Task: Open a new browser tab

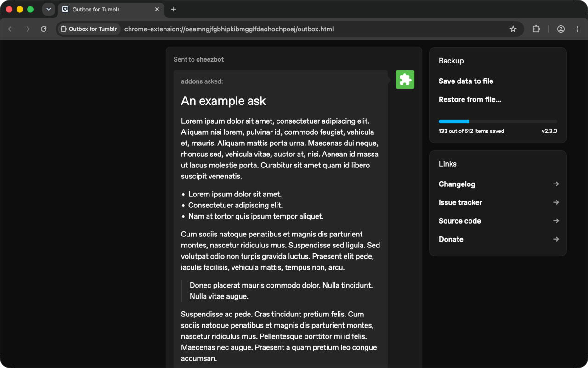Action: point(174,9)
